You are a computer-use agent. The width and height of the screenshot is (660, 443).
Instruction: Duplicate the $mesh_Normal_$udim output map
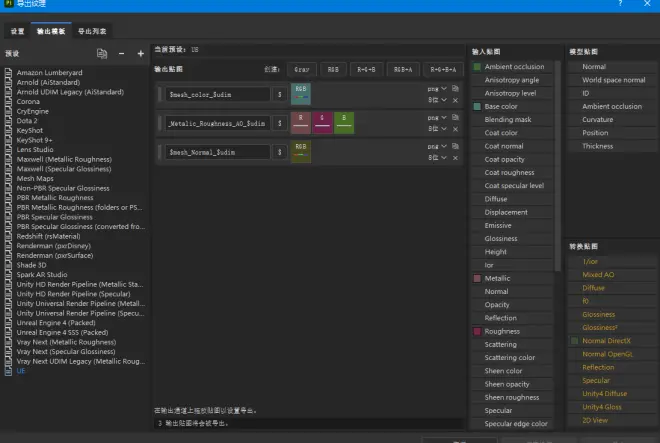click(x=455, y=146)
